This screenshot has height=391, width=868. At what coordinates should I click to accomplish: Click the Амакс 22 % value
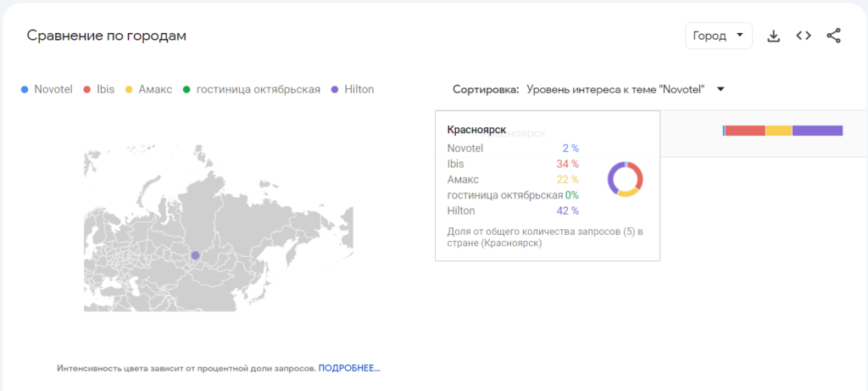(x=567, y=180)
